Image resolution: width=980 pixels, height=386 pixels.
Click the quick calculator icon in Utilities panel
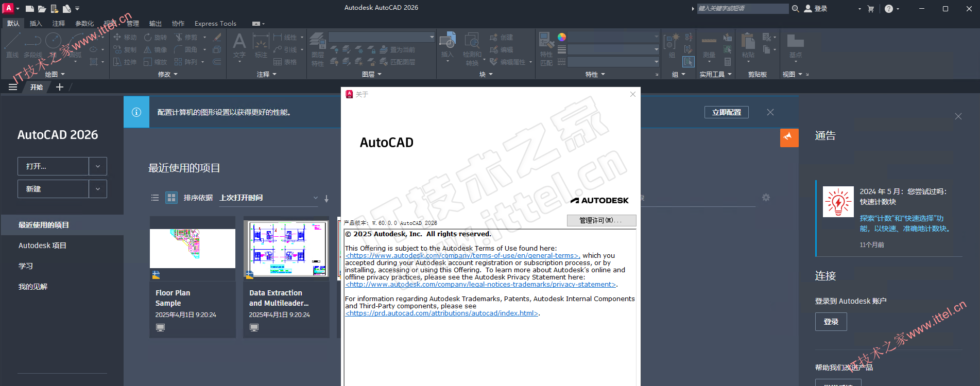pyautogui.click(x=728, y=62)
